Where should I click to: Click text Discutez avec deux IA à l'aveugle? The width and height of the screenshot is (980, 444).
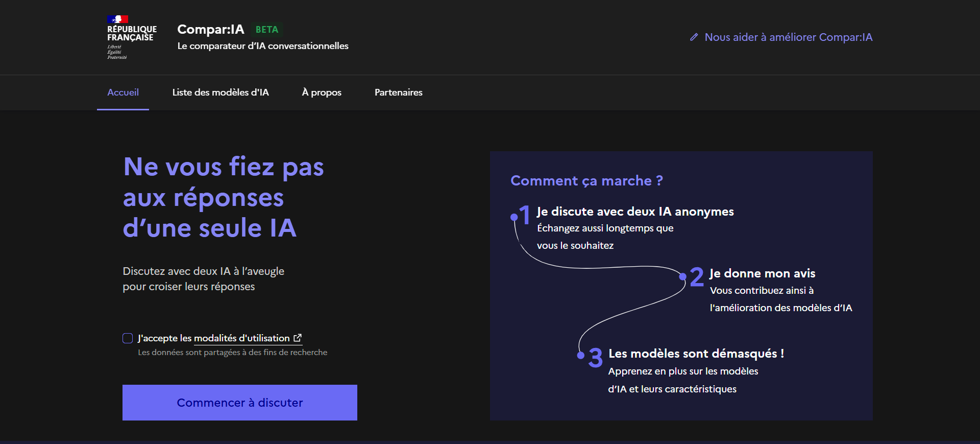204,271
